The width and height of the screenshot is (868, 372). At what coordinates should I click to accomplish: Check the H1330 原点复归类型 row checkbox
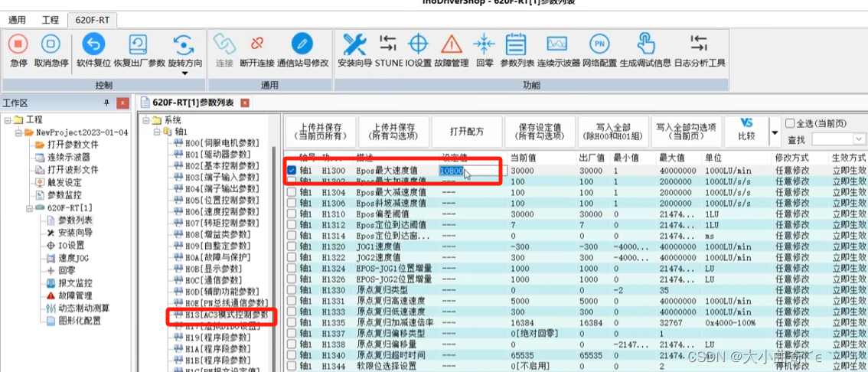(292, 290)
